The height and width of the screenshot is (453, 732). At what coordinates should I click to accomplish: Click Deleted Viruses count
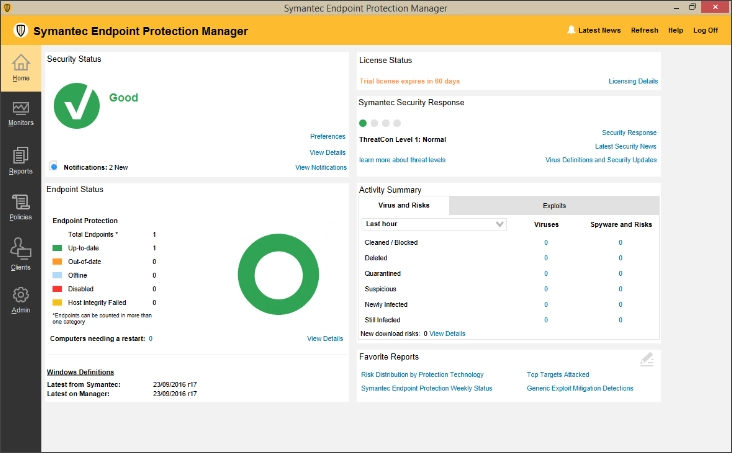(x=546, y=258)
